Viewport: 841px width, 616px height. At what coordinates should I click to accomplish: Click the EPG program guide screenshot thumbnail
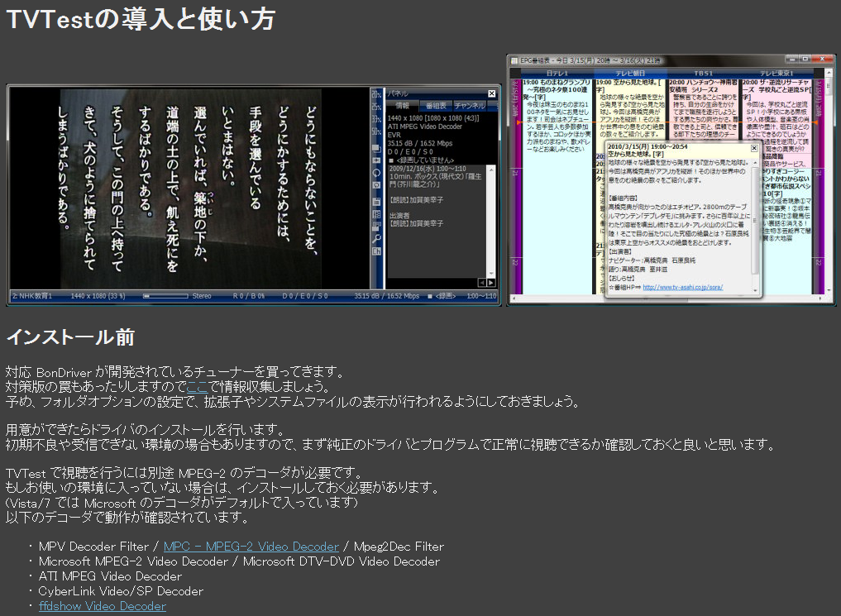[671, 179]
